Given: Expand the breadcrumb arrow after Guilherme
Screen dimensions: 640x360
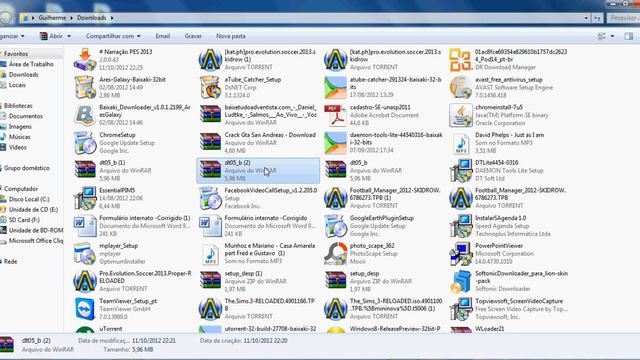Looking at the screenshot, I should pyautogui.click(x=71, y=18).
